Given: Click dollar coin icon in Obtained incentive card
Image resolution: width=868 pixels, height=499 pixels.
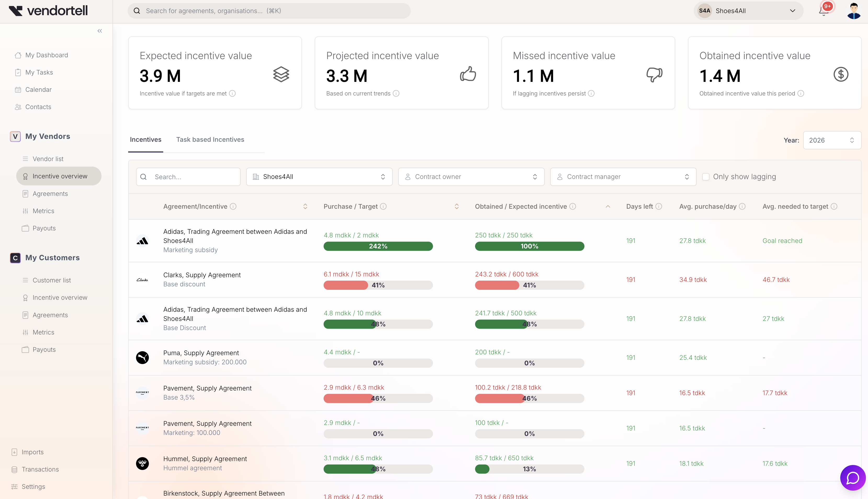Looking at the screenshot, I should tap(841, 74).
